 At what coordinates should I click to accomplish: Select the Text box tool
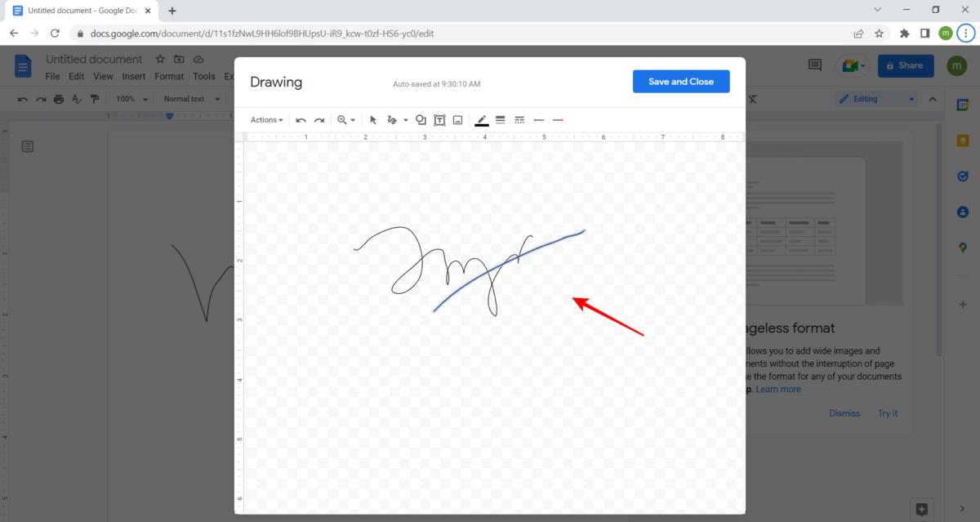pos(439,120)
